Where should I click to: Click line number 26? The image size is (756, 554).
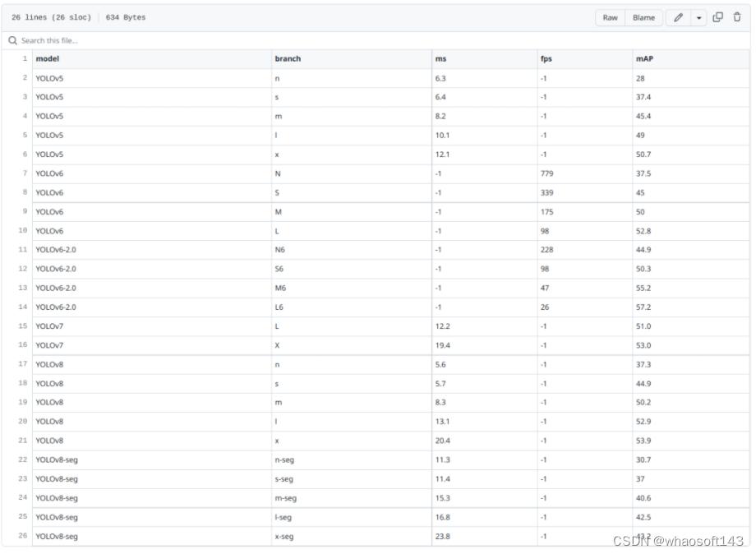click(x=23, y=536)
